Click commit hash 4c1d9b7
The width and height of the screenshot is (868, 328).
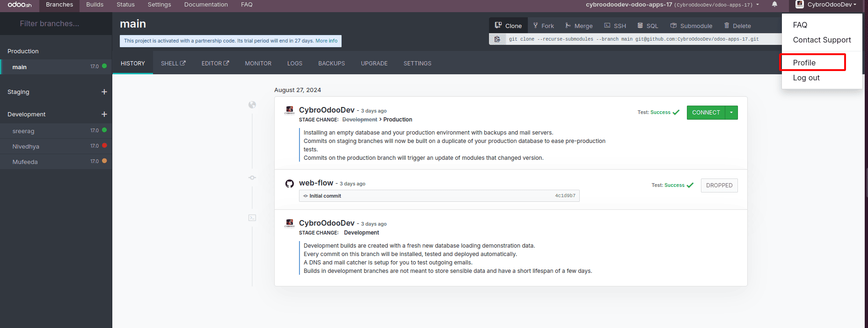pyautogui.click(x=565, y=196)
